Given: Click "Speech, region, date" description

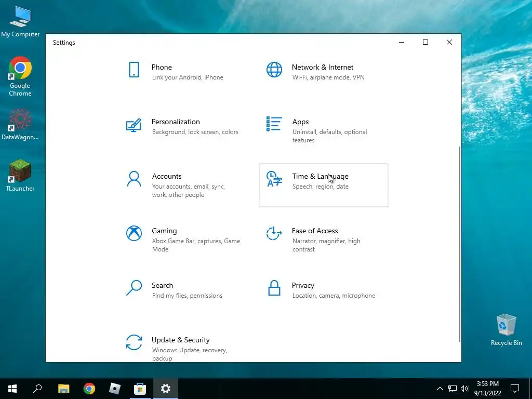Looking at the screenshot, I should 320,187.
